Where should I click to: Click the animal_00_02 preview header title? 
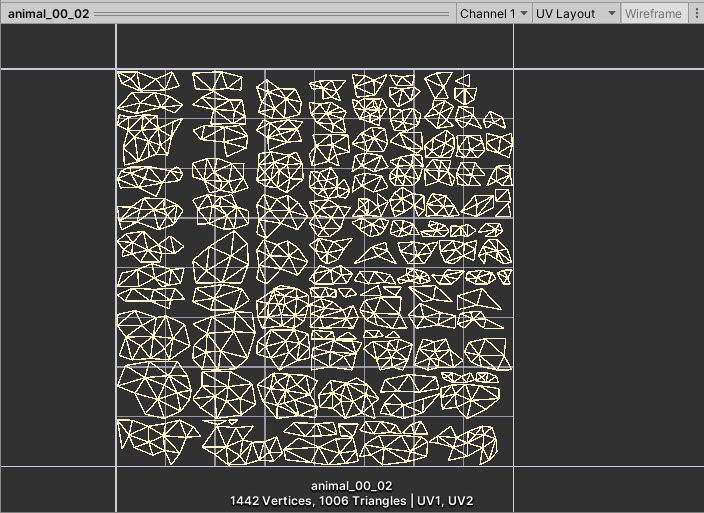coord(48,13)
